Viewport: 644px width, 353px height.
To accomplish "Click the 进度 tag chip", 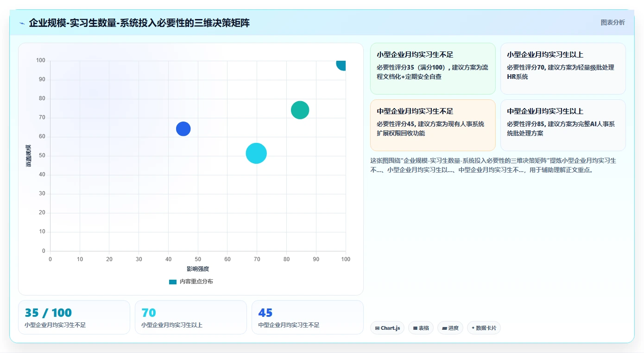I will click(x=450, y=328).
